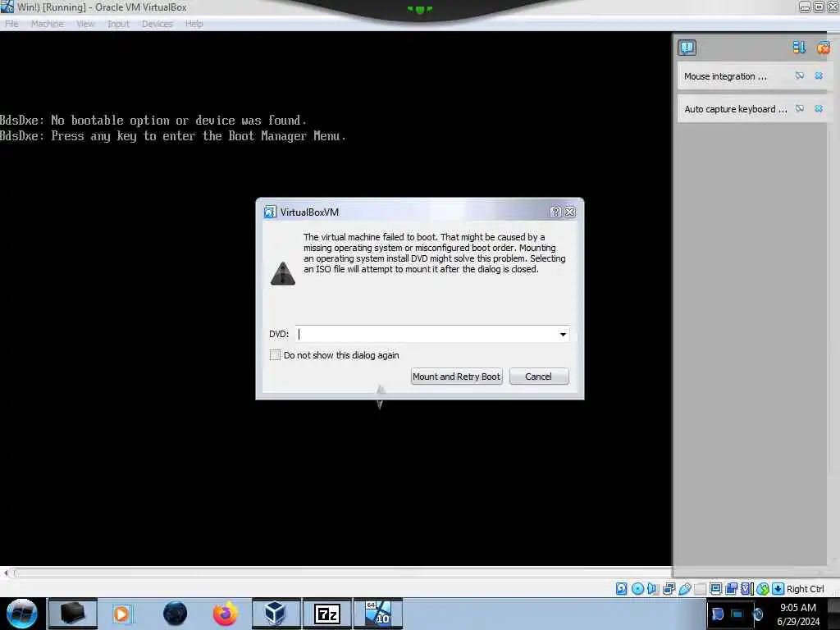Click Cancel in the VirtualBoxVM dialog

pos(538,376)
